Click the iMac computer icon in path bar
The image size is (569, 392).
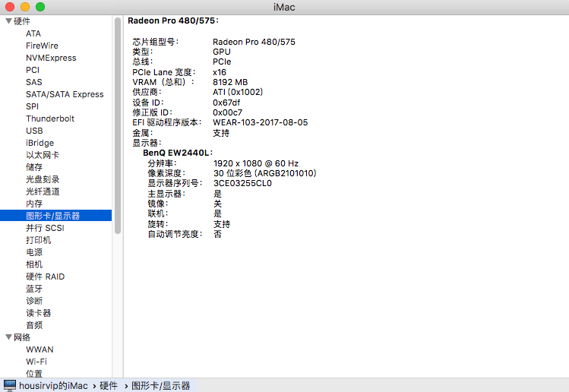[x=10, y=385]
